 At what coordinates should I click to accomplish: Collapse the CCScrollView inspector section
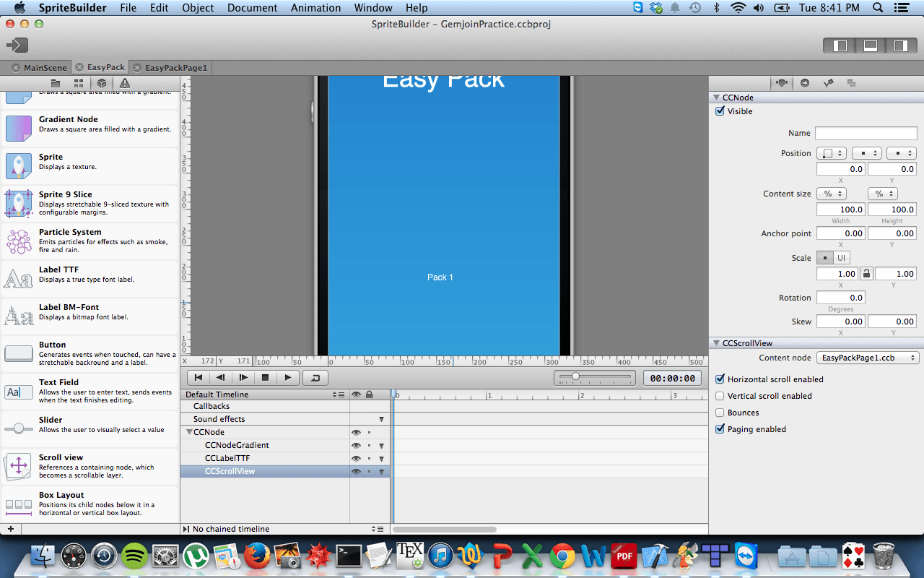point(716,343)
